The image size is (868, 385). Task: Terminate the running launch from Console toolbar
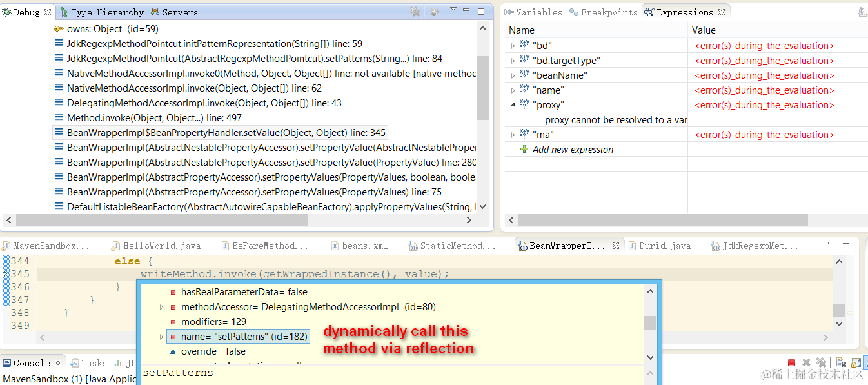(791, 363)
